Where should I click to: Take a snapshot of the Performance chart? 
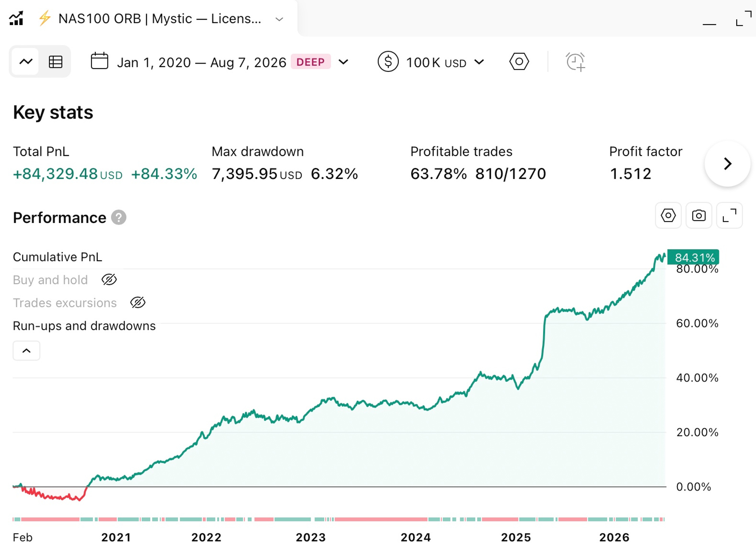click(698, 215)
